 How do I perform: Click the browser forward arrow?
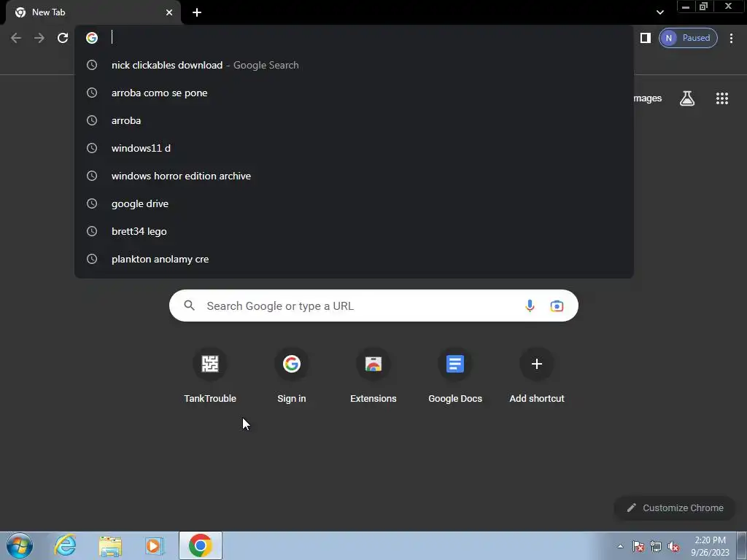coord(39,38)
